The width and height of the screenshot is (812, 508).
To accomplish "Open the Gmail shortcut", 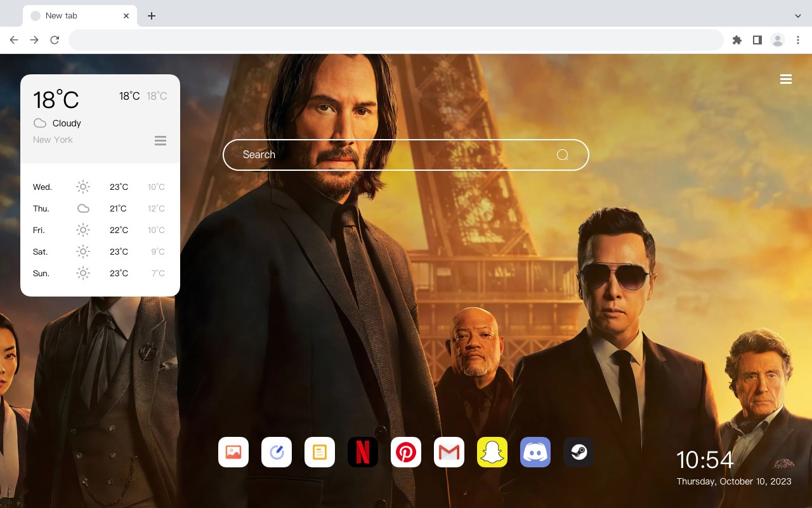I will (x=449, y=452).
